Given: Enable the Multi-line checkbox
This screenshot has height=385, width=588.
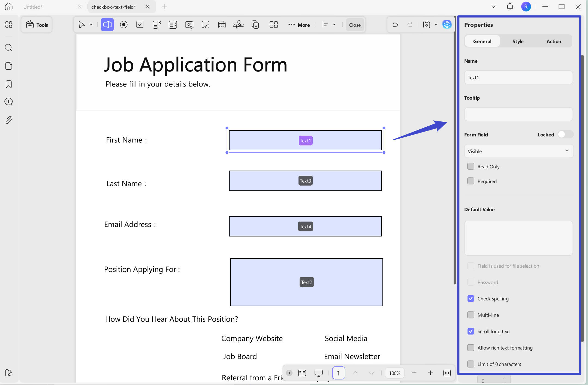Looking at the screenshot, I should tap(471, 315).
